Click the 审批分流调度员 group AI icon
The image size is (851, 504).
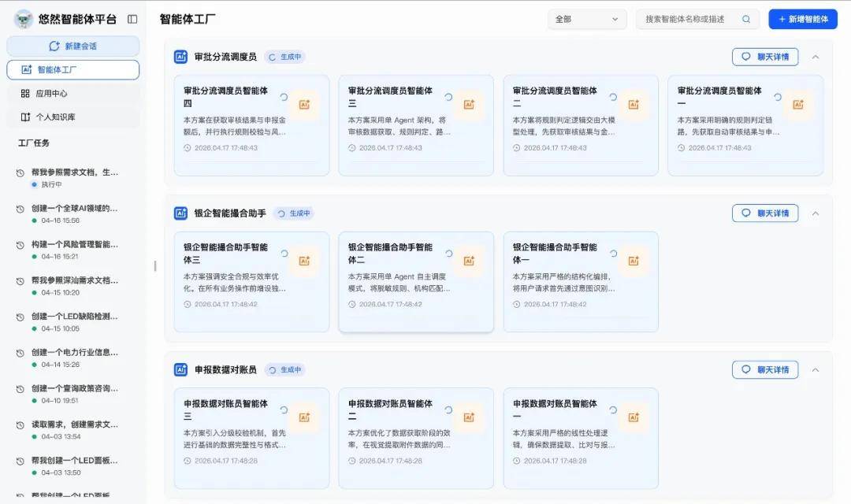[180, 57]
